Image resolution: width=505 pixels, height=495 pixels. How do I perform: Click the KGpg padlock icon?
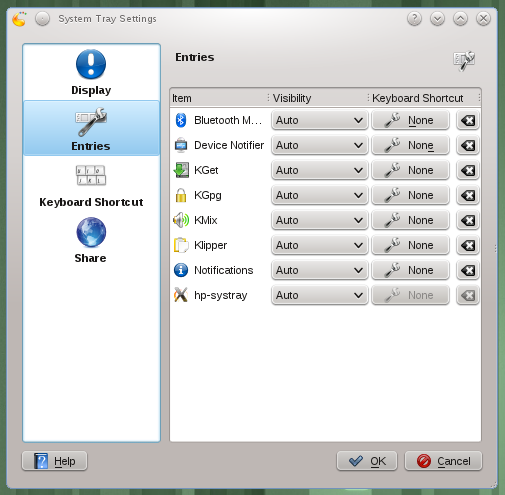click(181, 195)
